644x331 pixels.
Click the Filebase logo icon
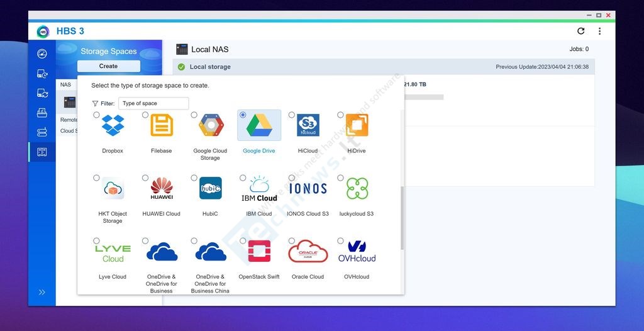coord(162,125)
